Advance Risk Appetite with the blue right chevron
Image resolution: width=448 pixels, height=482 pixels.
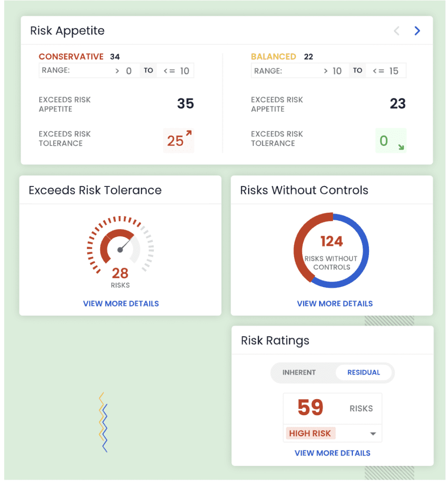417,31
